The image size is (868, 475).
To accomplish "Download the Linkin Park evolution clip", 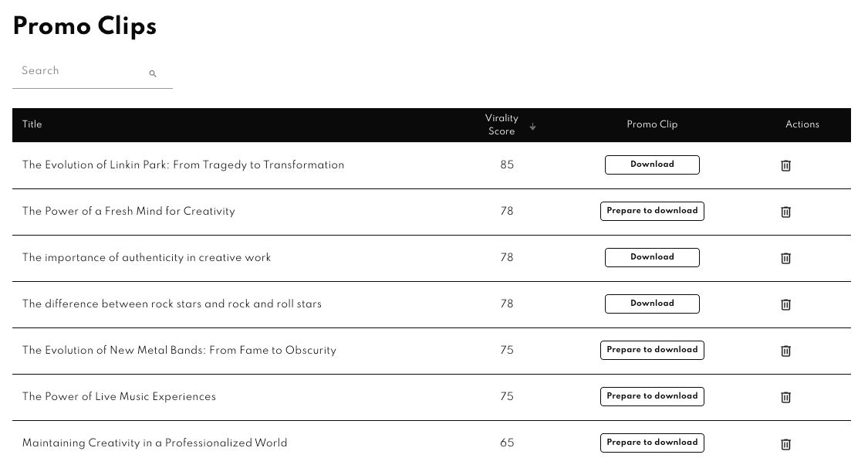I will 652,165.
